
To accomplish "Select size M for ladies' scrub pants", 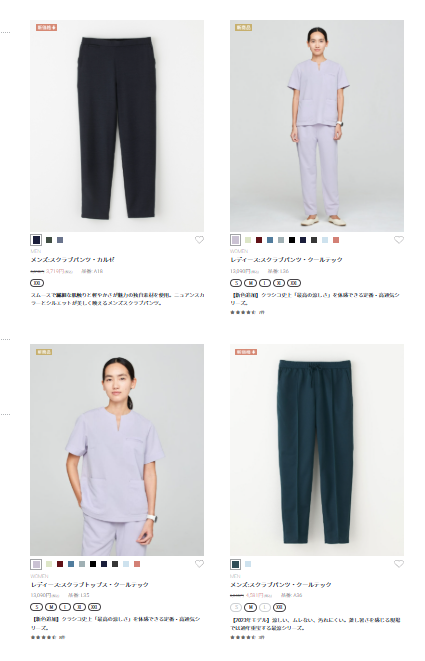I will 250,283.
